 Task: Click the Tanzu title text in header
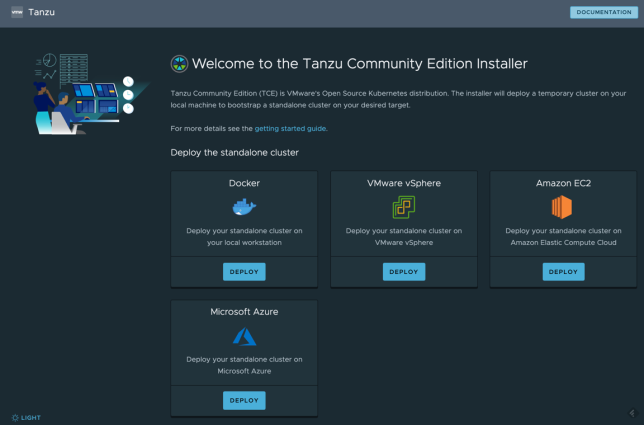click(41, 12)
